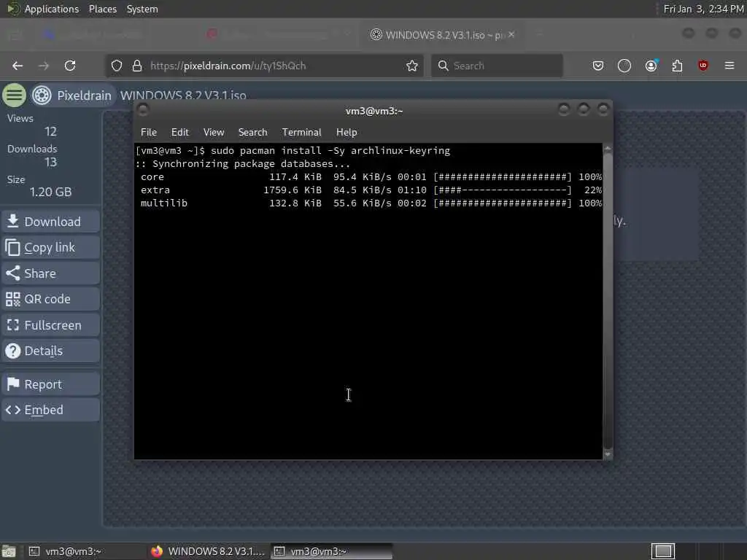
Task: Open the terminal View menu
Action: pos(214,133)
